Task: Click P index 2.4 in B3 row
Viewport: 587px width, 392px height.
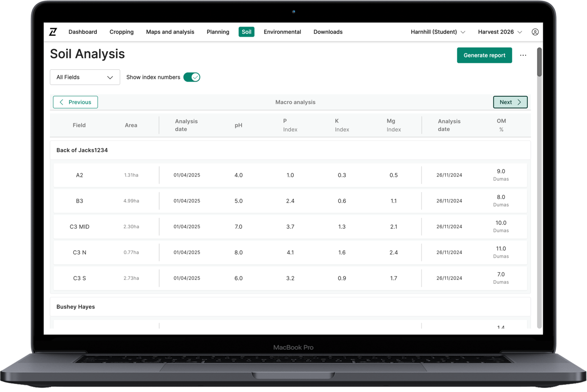Action: 290,201
